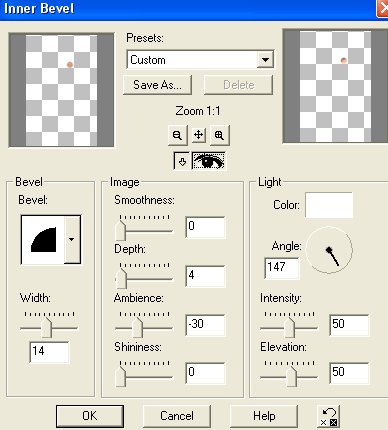Viewport: 388px width, 430px height.
Task: Select the Custom presets combo box
Action: pos(200,60)
